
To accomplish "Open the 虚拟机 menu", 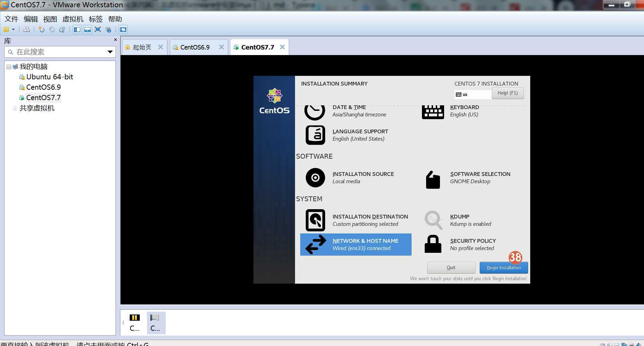I will click(x=73, y=19).
